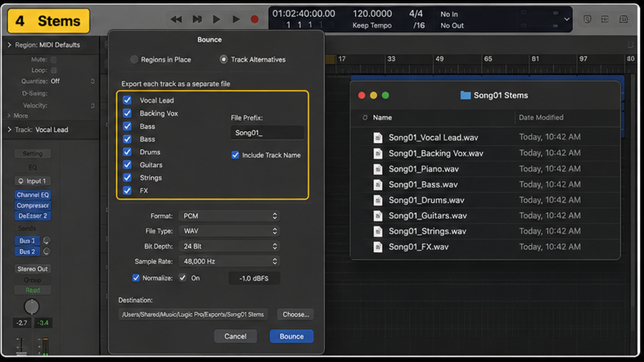Uncheck the Guitars track checkbox
644x362 pixels.
pos(127,164)
